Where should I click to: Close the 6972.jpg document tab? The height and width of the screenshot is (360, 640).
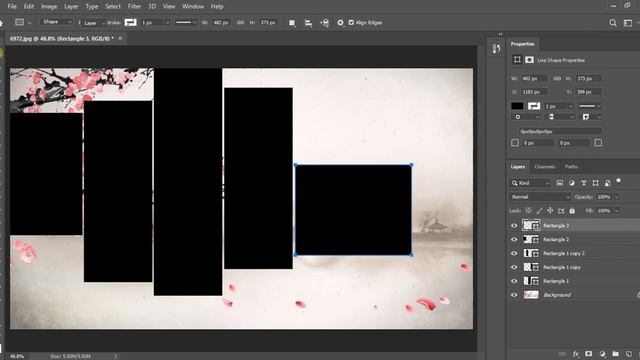[x=120, y=38]
